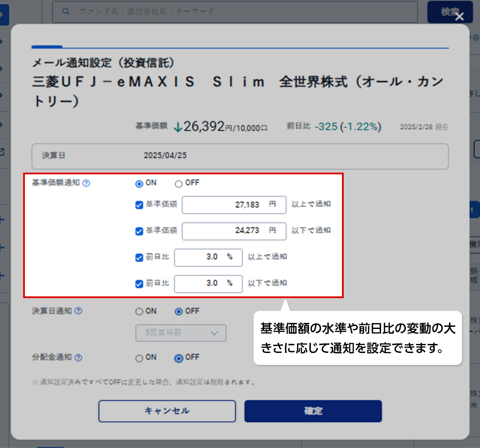Close the メール通知設定 dialog with X
The width and height of the screenshot is (480, 448).
(459, 16)
